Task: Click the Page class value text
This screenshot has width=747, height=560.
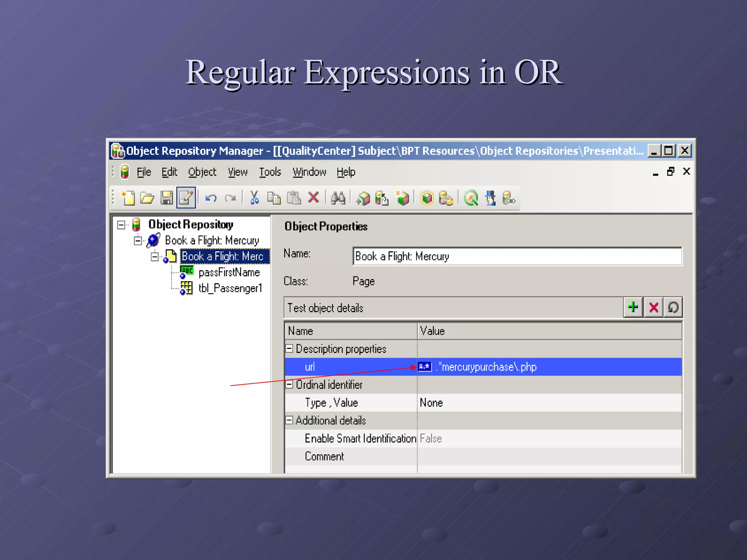Action: pos(363,281)
